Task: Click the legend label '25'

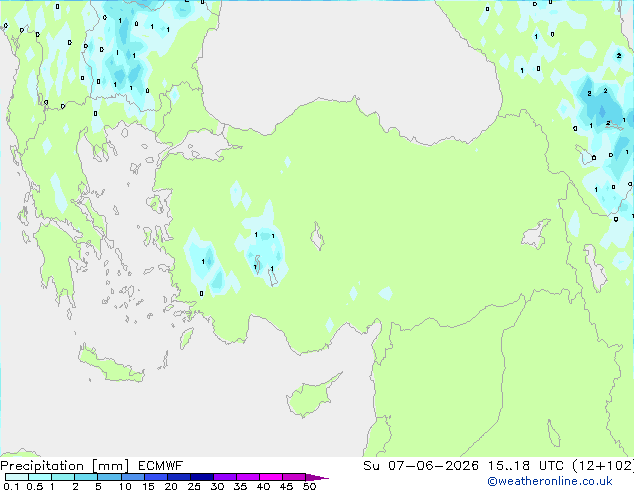Action: (194, 486)
